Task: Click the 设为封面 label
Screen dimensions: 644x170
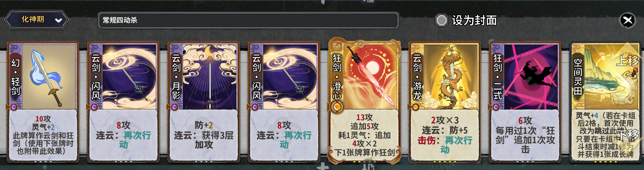Action: (474, 20)
